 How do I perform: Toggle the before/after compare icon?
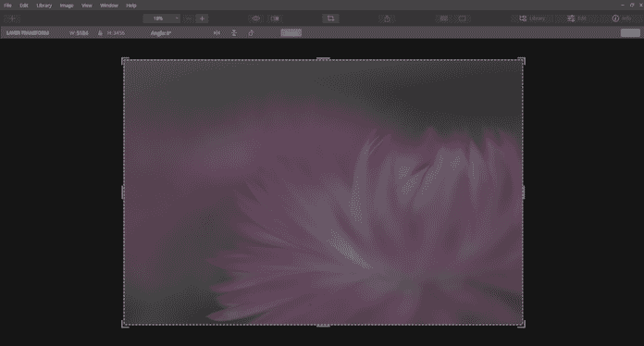(275, 19)
